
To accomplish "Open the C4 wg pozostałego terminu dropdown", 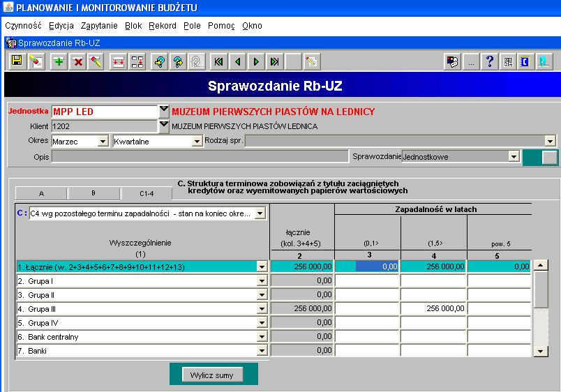I will 260,213.
